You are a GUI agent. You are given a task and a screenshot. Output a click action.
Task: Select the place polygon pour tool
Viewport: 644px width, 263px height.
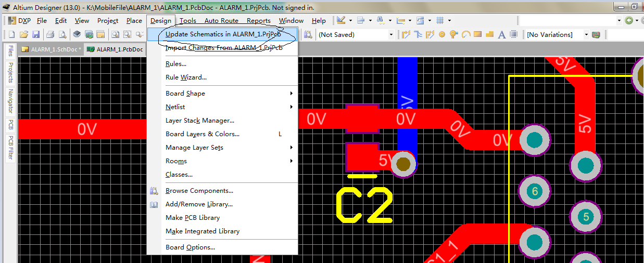[489, 34]
